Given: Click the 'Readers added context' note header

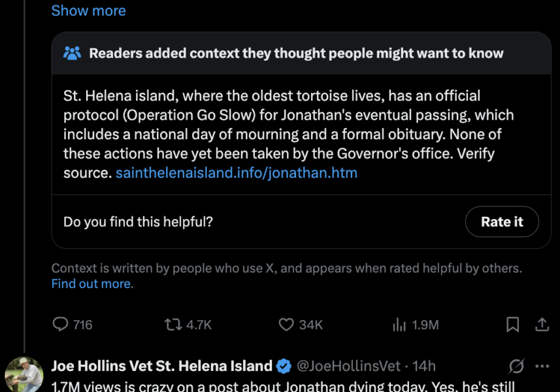Looking at the screenshot, I should coord(296,54).
